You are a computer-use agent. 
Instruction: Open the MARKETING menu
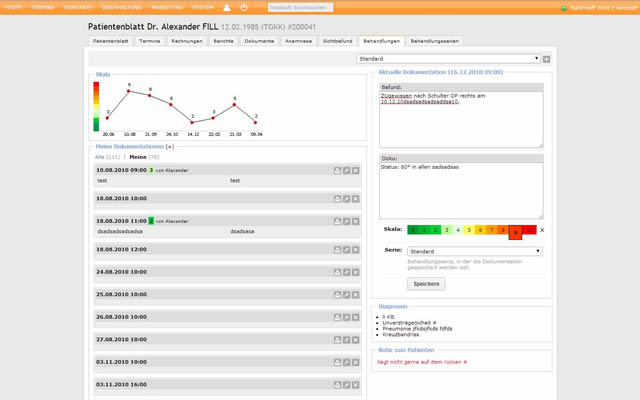coord(167,7)
